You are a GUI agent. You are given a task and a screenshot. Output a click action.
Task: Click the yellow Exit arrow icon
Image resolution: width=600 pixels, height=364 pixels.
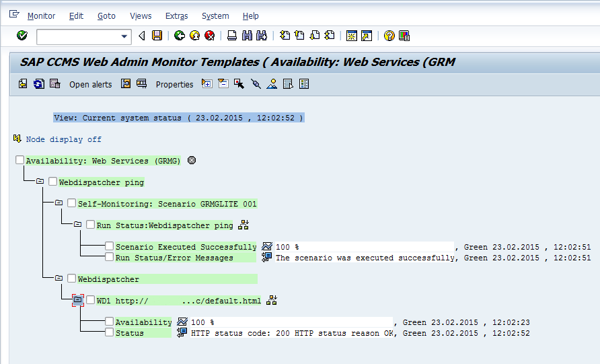click(x=195, y=36)
